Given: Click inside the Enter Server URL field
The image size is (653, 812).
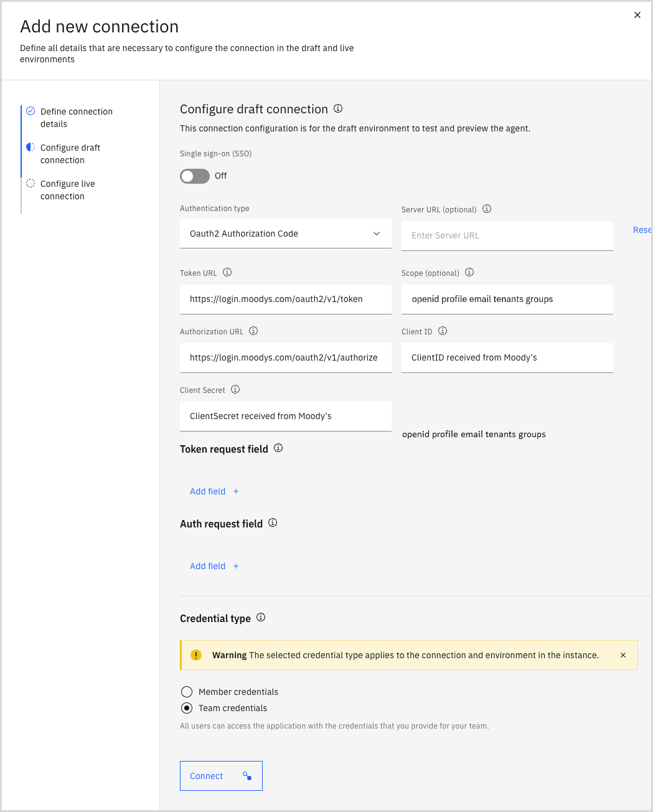Looking at the screenshot, I should [x=507, y=235].
